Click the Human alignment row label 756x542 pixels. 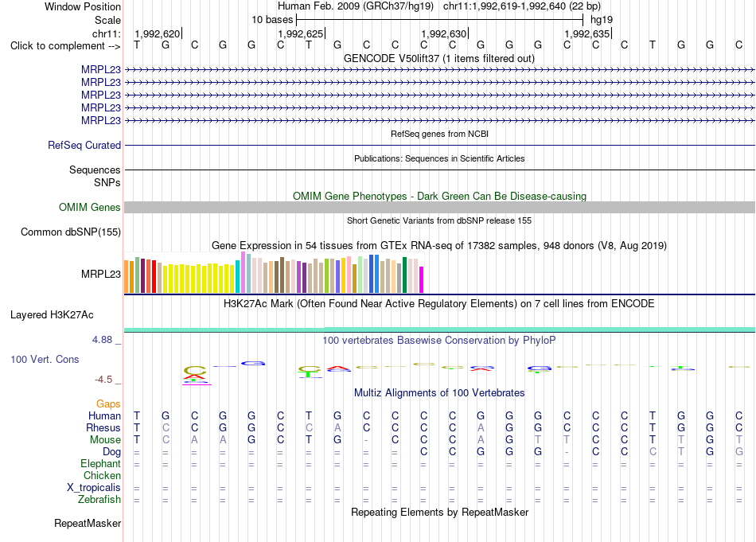[x=104, y=415]
